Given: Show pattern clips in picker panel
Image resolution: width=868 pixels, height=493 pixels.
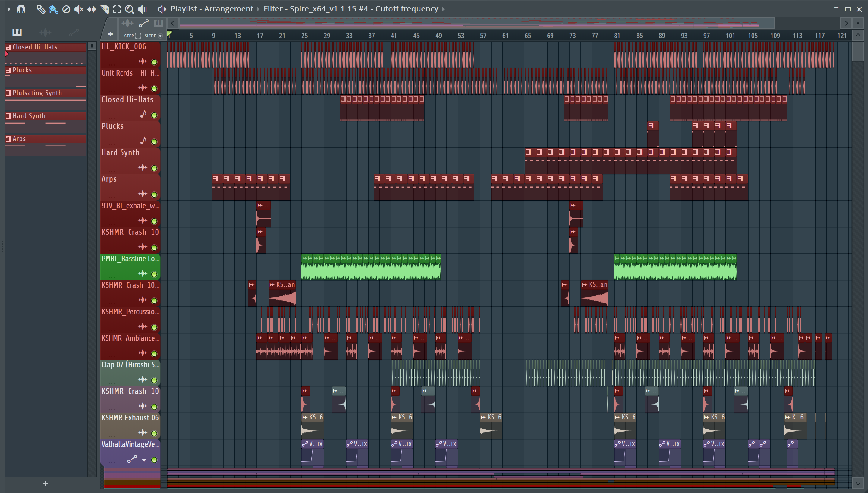Looking at the screenshot, I should (17, 33).
